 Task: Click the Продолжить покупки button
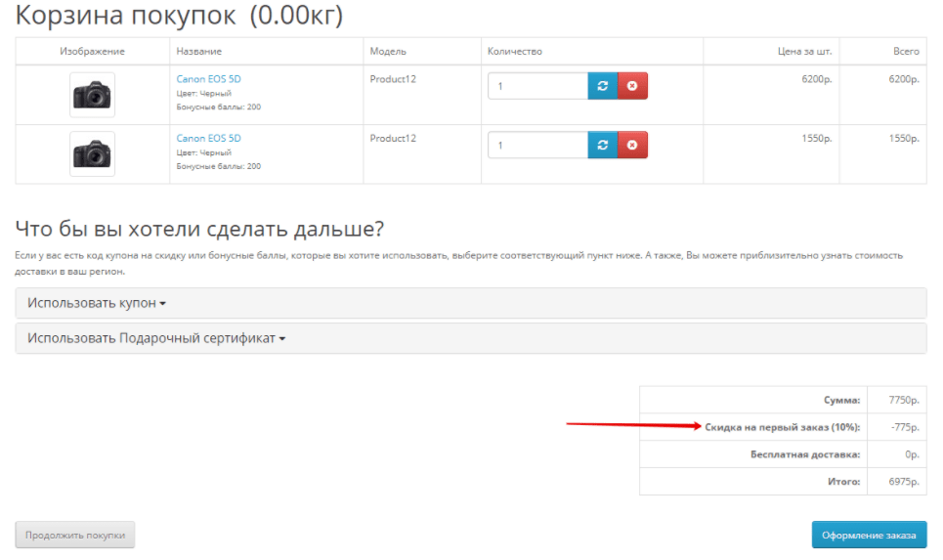(x=75, y=535)
